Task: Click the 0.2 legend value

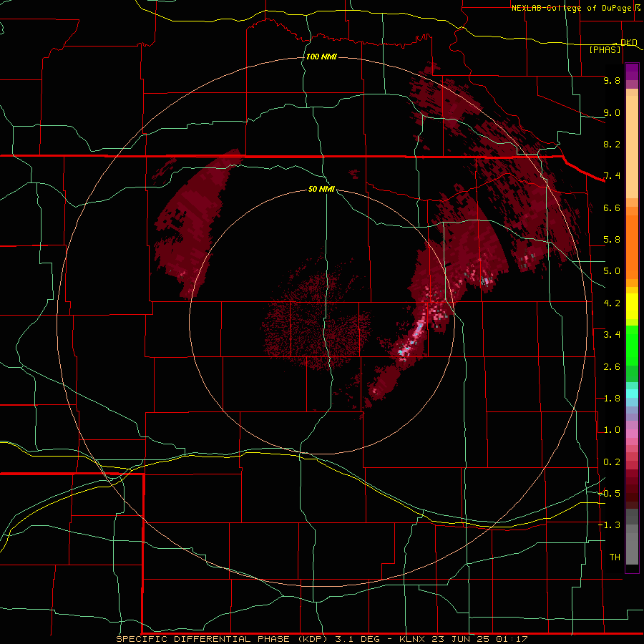Action: point(612,462)
